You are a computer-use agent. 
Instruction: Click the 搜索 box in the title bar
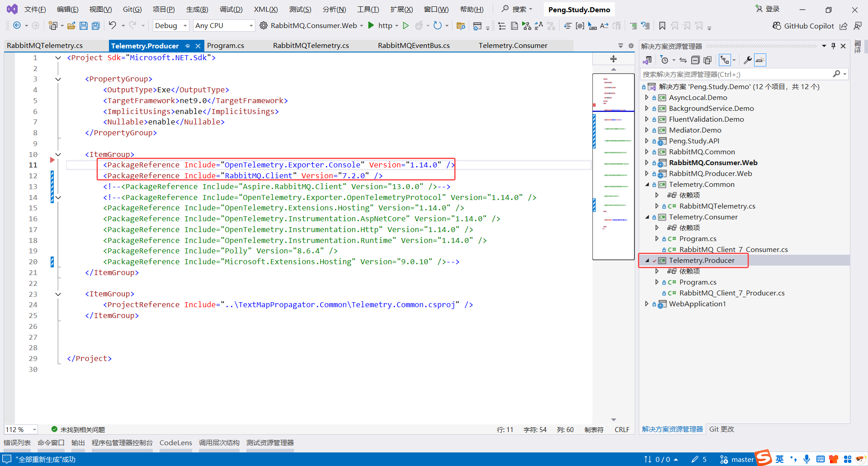pos(517,9)
